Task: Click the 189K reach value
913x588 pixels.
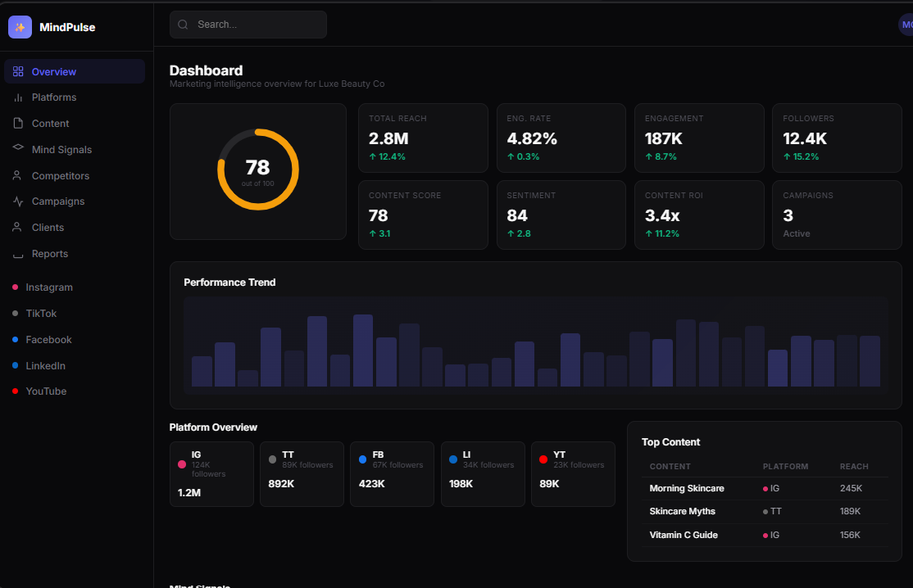Action: 850,511
